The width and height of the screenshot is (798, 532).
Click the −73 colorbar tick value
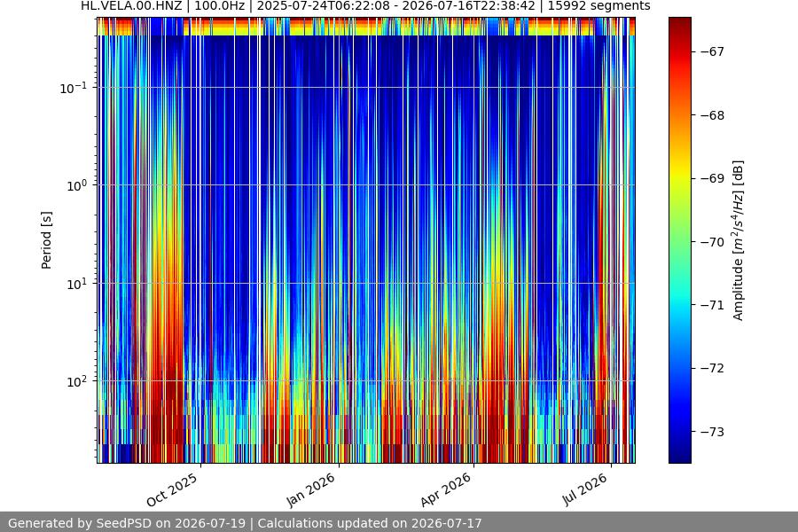712,432
